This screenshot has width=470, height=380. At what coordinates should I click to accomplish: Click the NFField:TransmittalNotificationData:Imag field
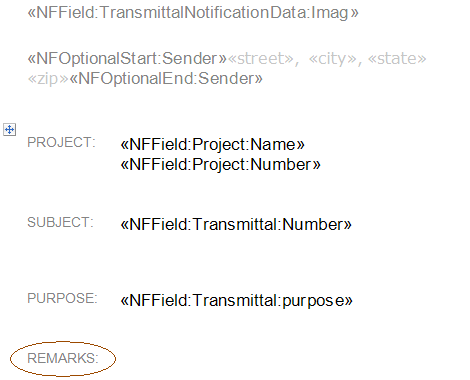coord(193,13)
